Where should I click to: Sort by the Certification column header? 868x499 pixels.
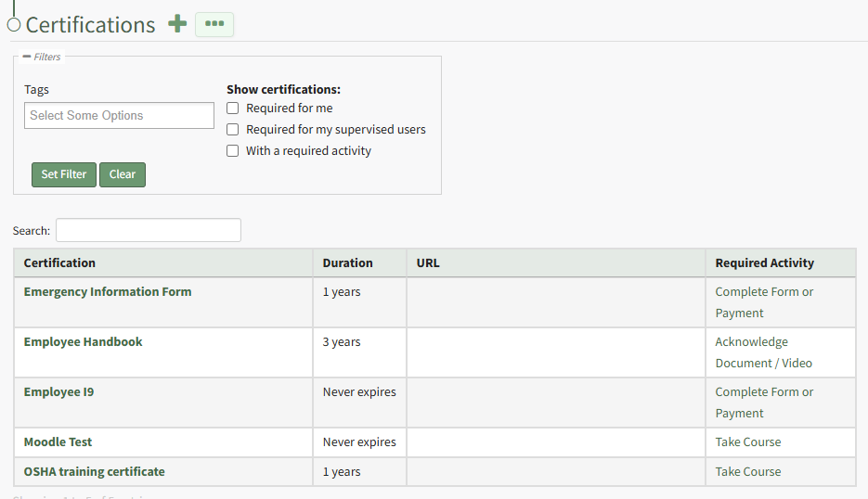[59, 263]
